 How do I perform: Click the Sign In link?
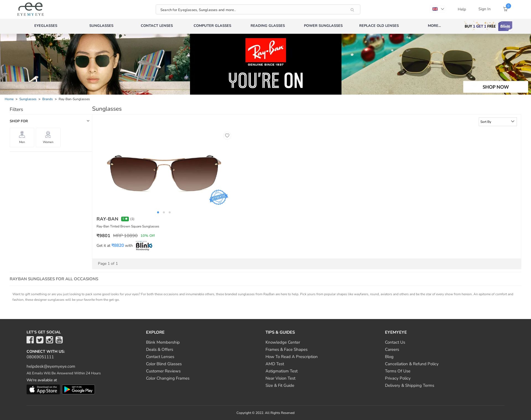(x=485, y=9)
